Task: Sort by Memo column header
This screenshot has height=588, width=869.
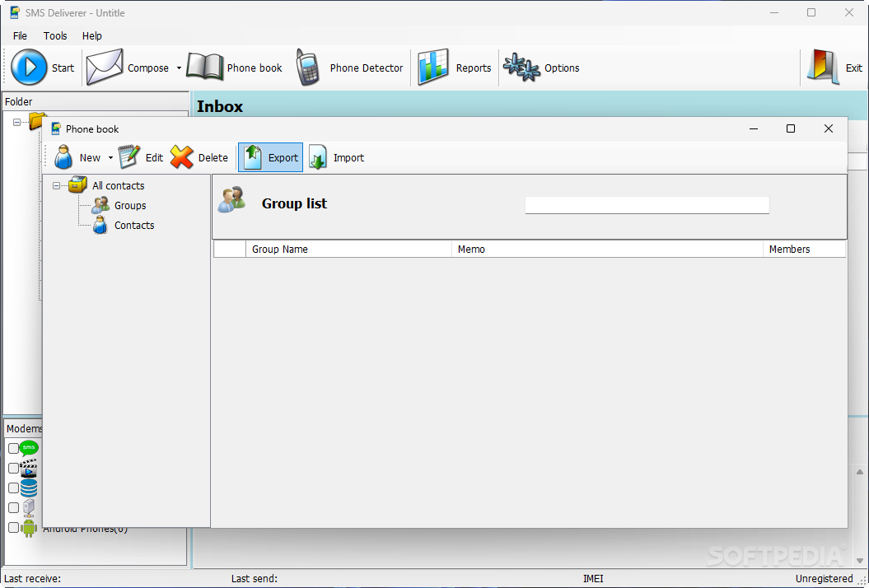Action: tap(607, 250)
